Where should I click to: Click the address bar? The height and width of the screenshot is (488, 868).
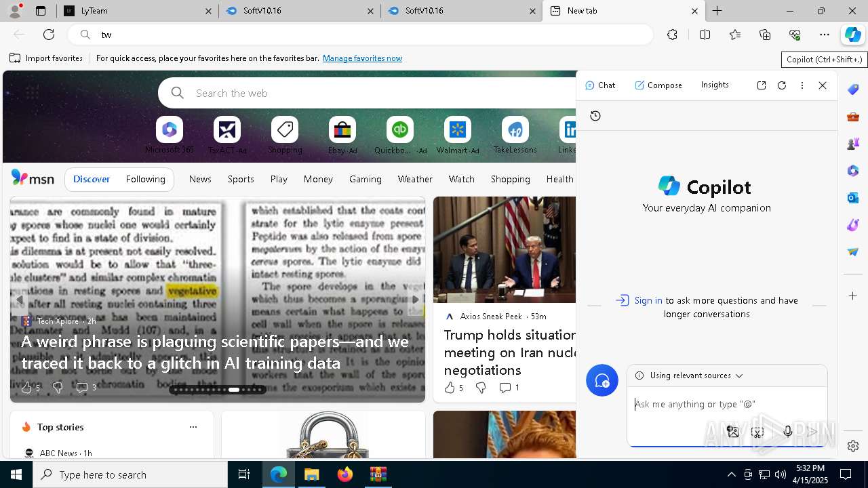point(359,35)
